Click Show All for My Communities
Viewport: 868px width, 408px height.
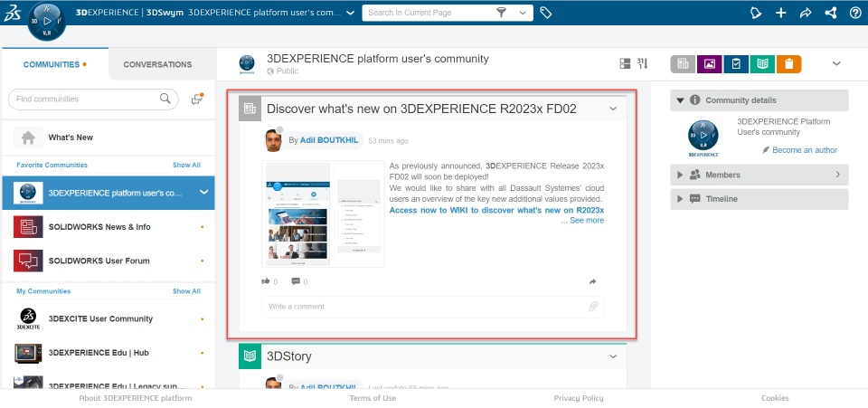(186, 291)
